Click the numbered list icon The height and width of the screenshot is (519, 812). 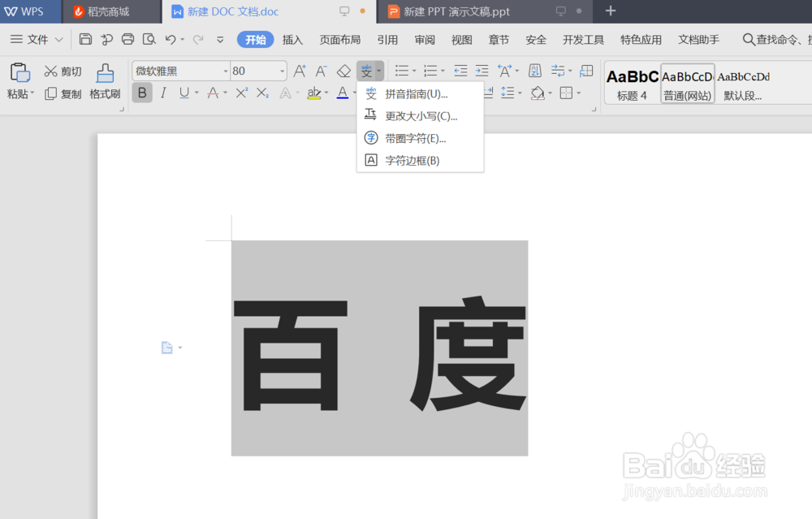click(x=430, y=71)
